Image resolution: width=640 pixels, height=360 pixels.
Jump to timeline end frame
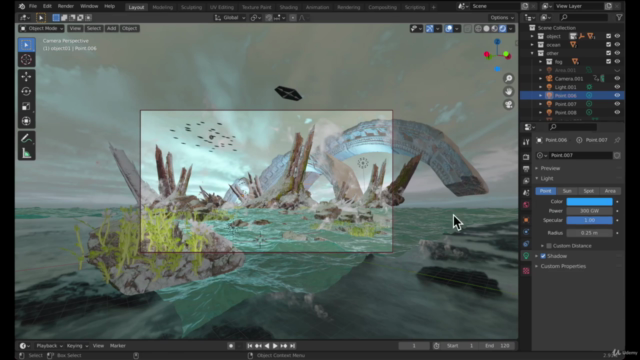[293, 346]
